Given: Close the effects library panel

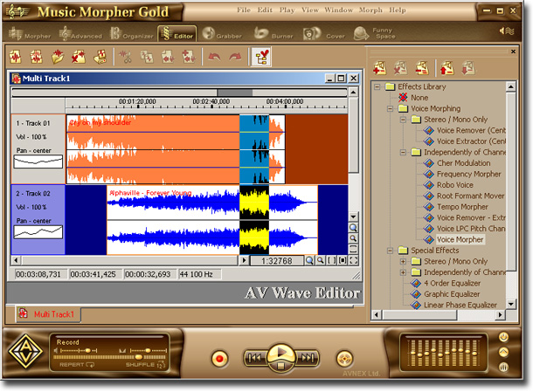Looking at the screenshot, I should 513,52.
